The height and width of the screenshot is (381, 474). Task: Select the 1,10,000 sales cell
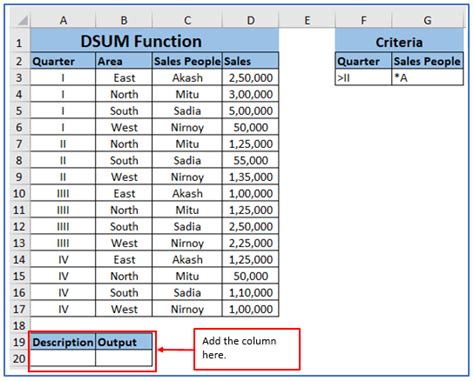click(251, 292)
